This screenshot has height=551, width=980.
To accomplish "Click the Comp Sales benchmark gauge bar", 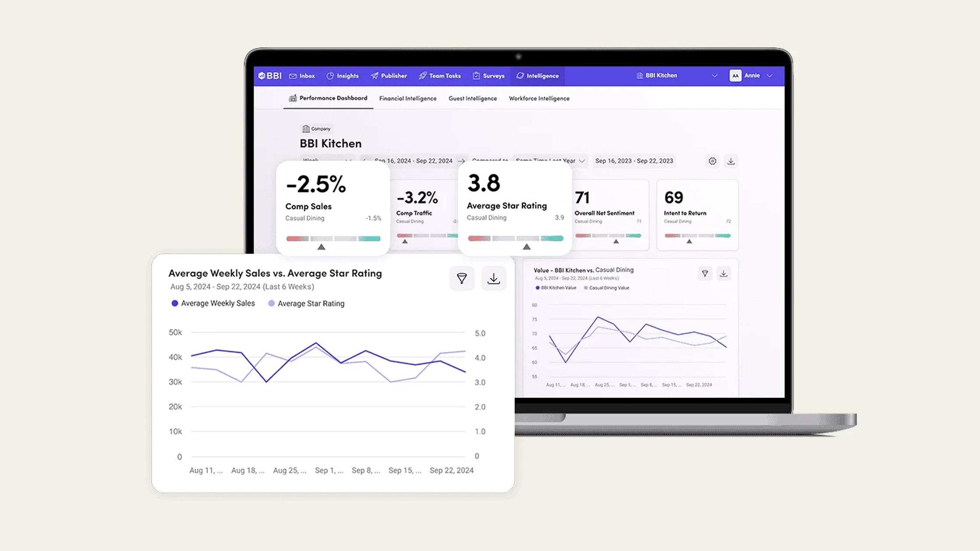I will click(x=333, y=239).
